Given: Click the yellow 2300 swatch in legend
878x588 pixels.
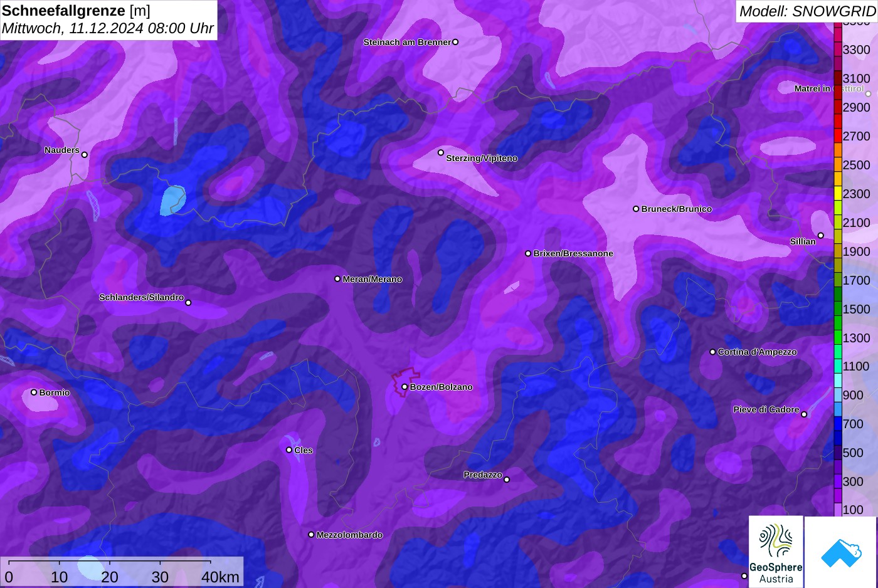Looking at the screenshot, I should [838, 193].
